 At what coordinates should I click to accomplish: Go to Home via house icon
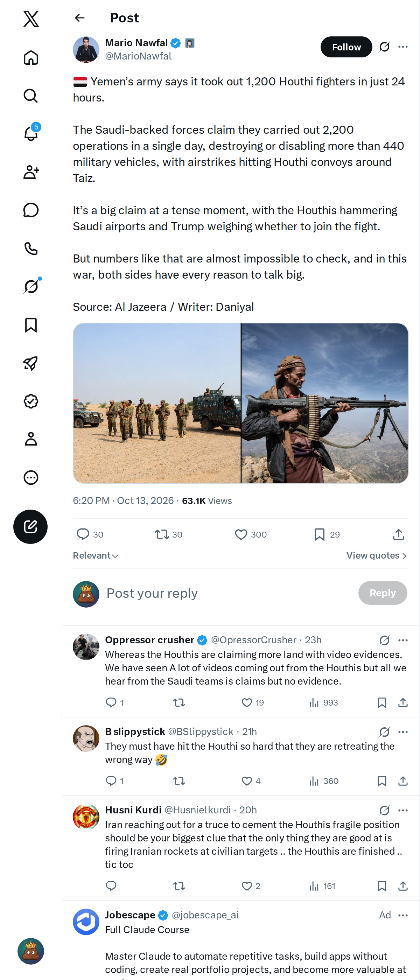31,58
